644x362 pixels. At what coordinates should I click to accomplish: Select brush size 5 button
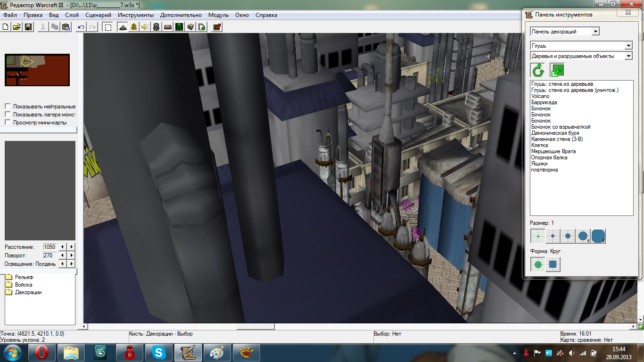583,236
